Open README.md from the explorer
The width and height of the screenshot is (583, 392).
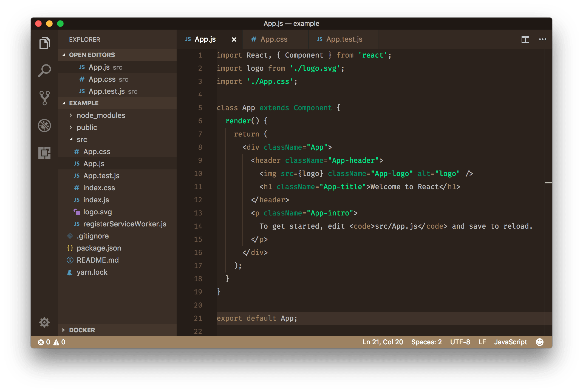pos(98,260)
